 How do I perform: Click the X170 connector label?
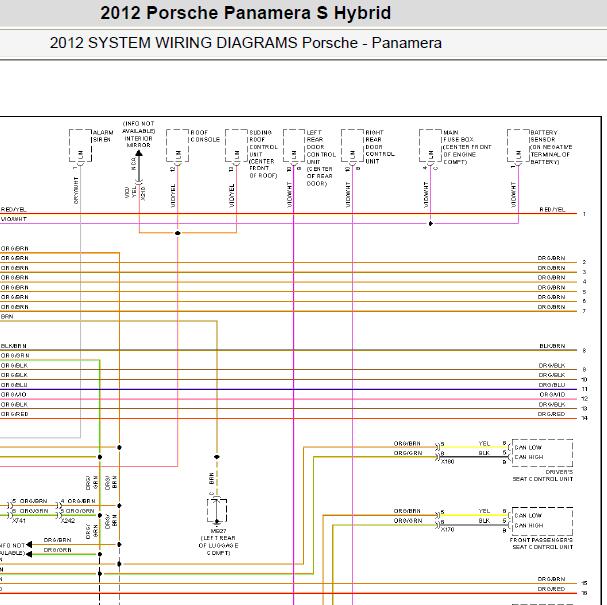tap(447, 530)
